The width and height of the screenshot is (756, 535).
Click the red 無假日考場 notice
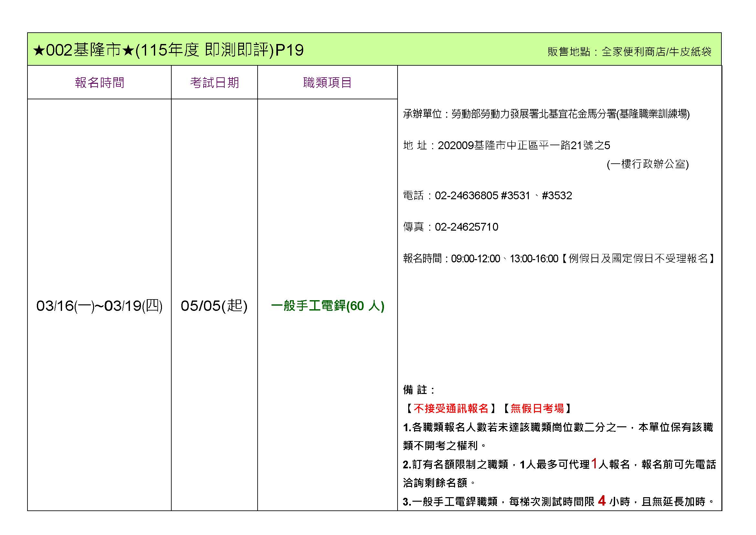coord(537,409)
